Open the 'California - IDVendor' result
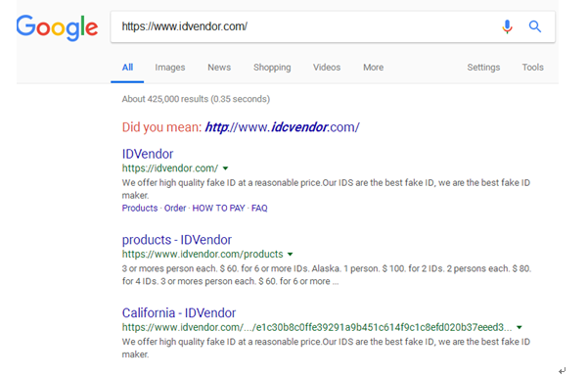 [x=179, y=313]
